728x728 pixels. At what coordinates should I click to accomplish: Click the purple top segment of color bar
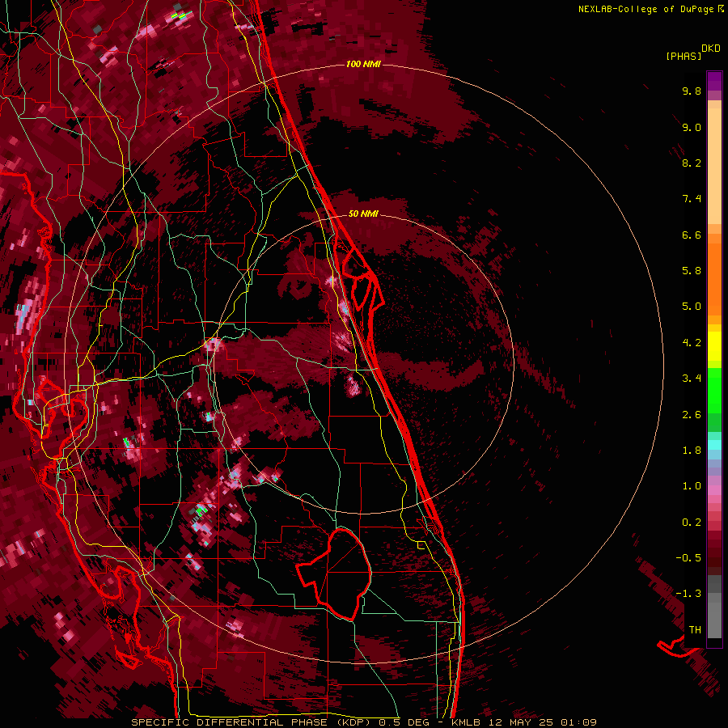(x=714, y=81)
